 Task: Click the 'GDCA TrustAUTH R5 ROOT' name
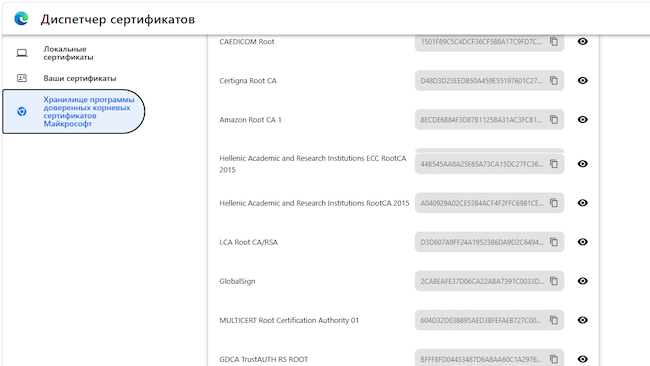[x=264, y=359]
